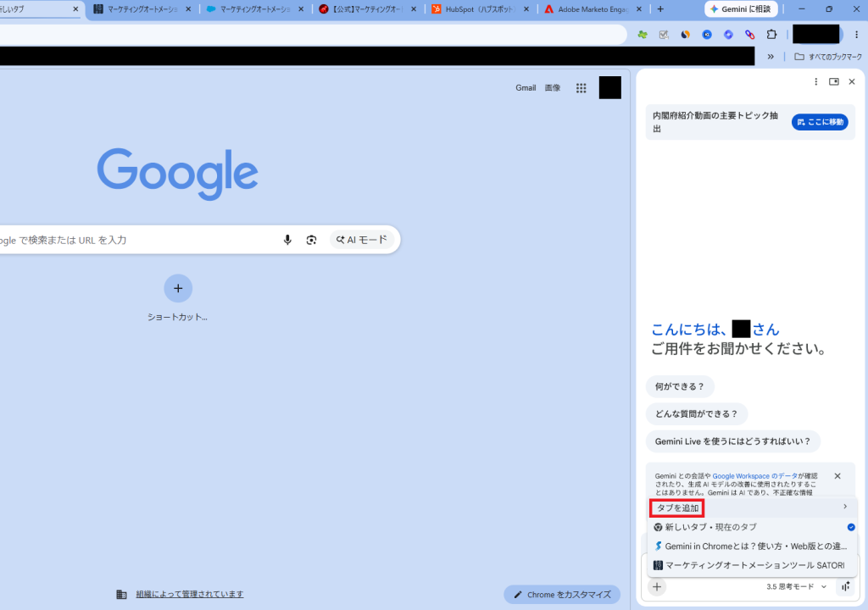Screen dimensions: 868x610
Task: Open the Google Workspace のデータ link
Action: pyautogui.click(x=755, y=476)
